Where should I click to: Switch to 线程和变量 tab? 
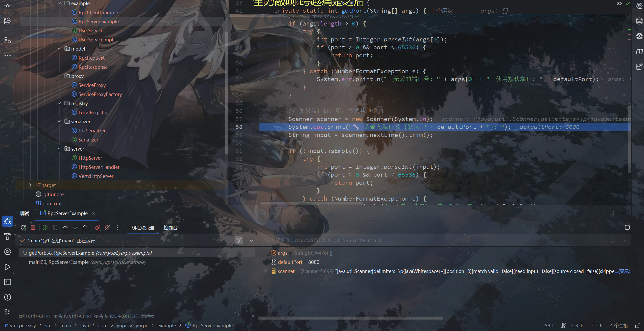pos(143,228)
